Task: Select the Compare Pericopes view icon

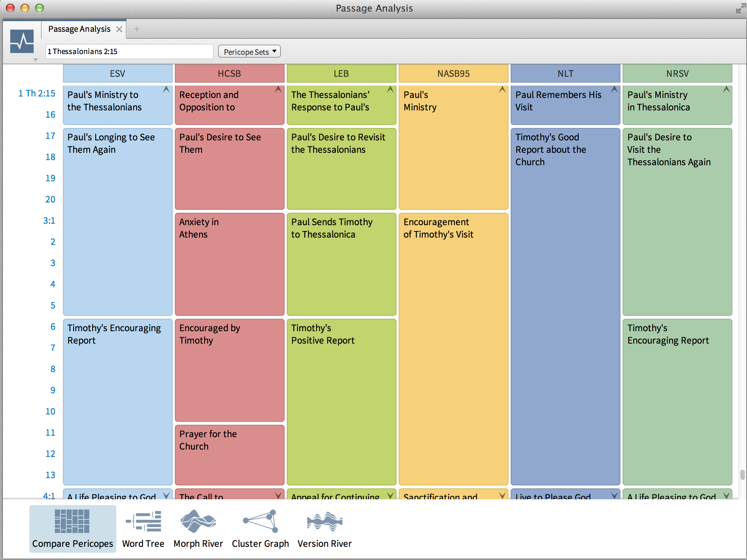Action: pos(72,521)
